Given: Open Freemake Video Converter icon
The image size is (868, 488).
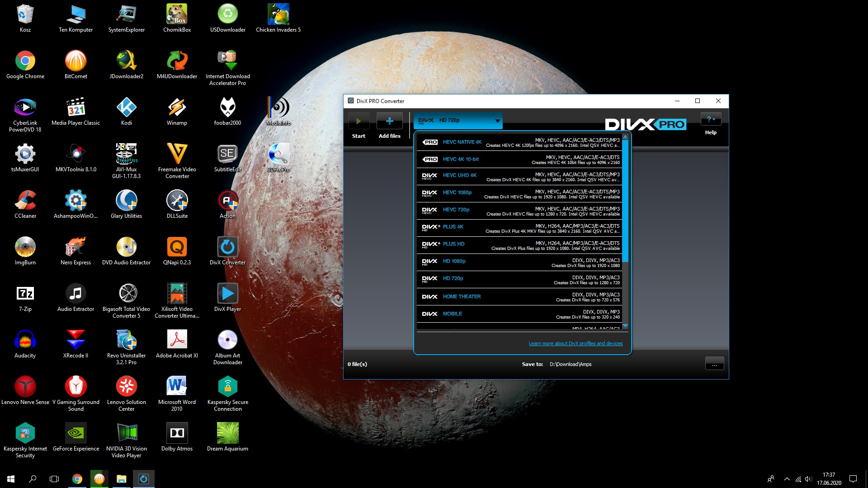Looking at the screenshot, I should pyautogui.click(x=177, y=161).
